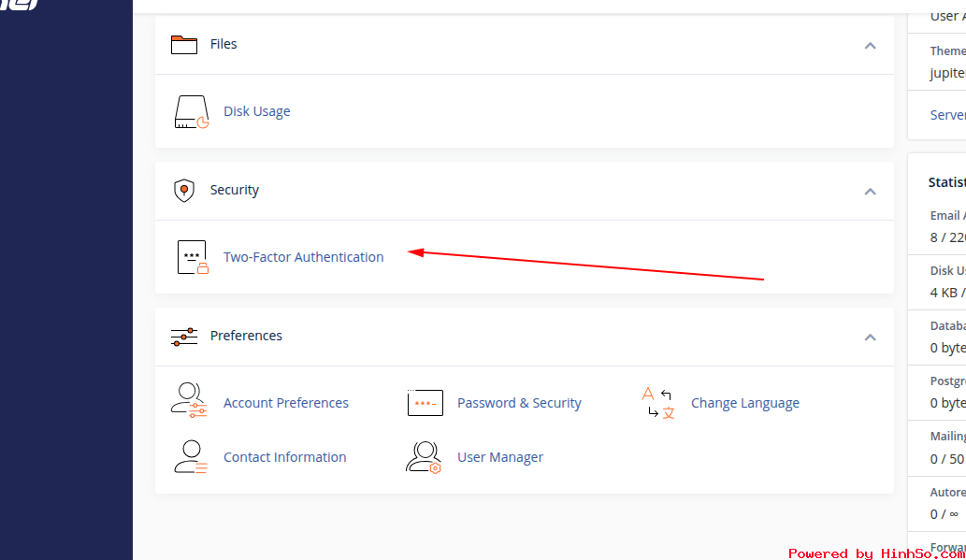The image size is (966, 560).
Task: Collapse the Security section
Action: click(x=870, y=191)
